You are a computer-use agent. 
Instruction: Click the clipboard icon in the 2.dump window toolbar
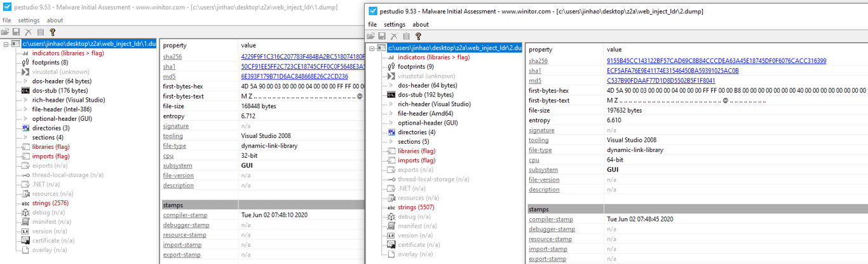[x=407, y=36]
